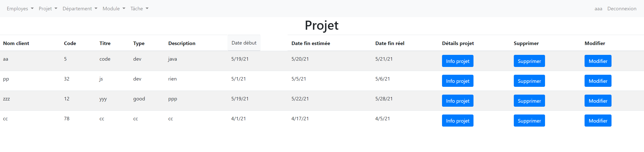Image resolution: width=644 pixels, height=152 pixels.
Task: Click Supprimer for the pp project row
Action: pos(529,81)
